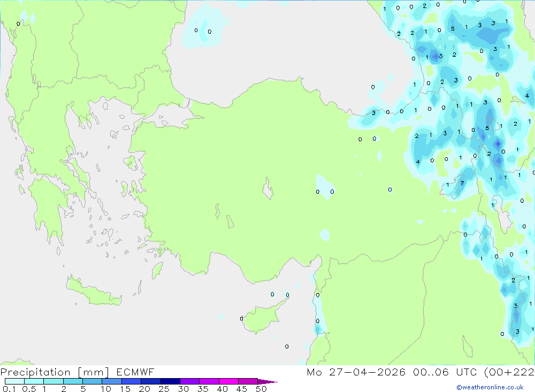Viewport: 535px width, 392px height.
Task: Select the Mo 27-04-2026 date text
Action: pos(356,372)
